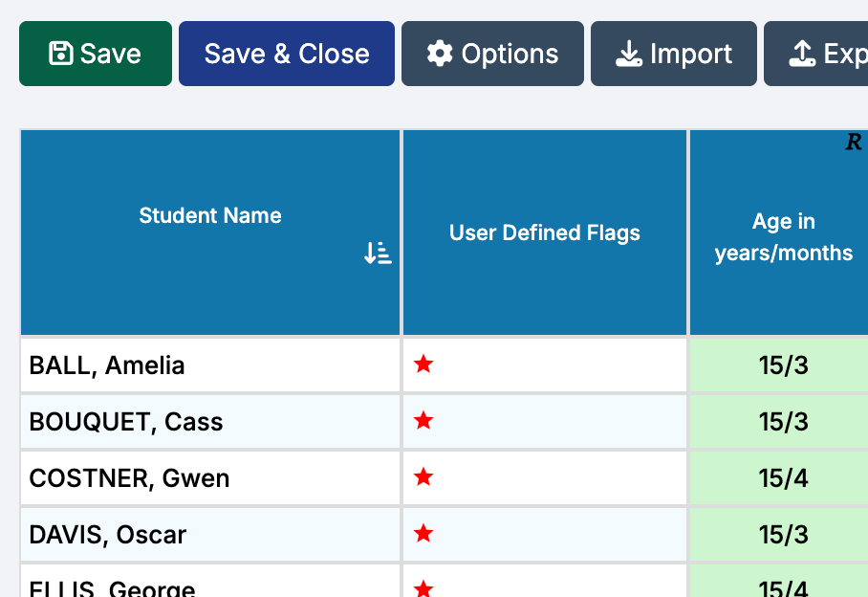Viewport: 868px width, 597px height.
Task: Click the Export button
Action: (x=816, y=54)
